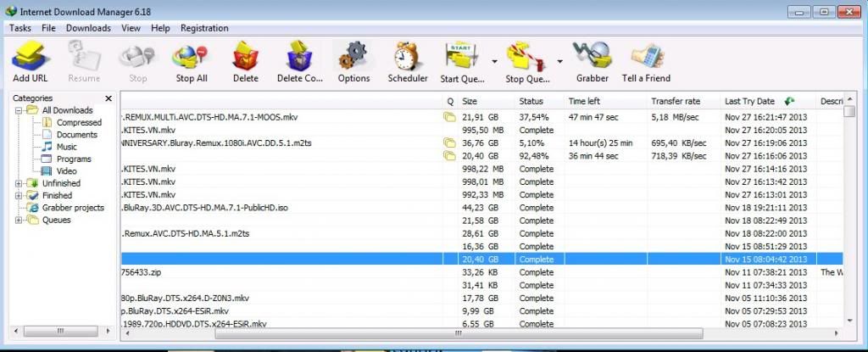Click the 14 hour(s) 25 min cell
This screenshot has width=868, height=352.
tap(601, 143)
